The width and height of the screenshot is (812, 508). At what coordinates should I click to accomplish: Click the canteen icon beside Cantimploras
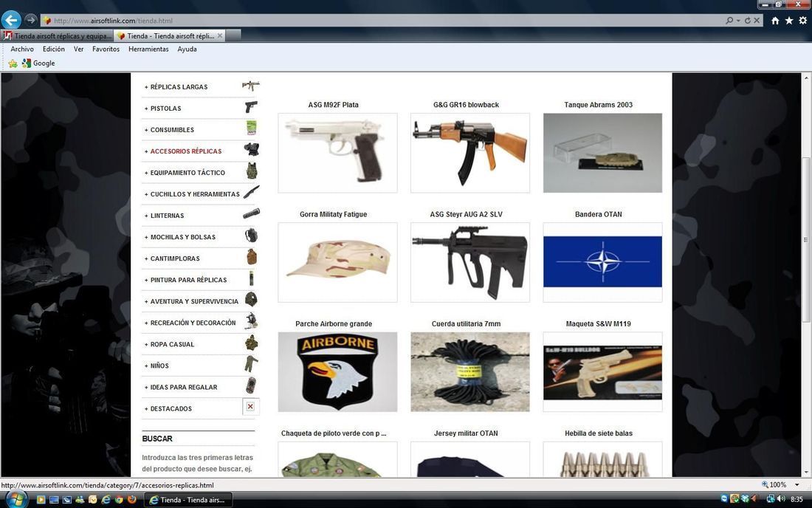pos(252,256)
